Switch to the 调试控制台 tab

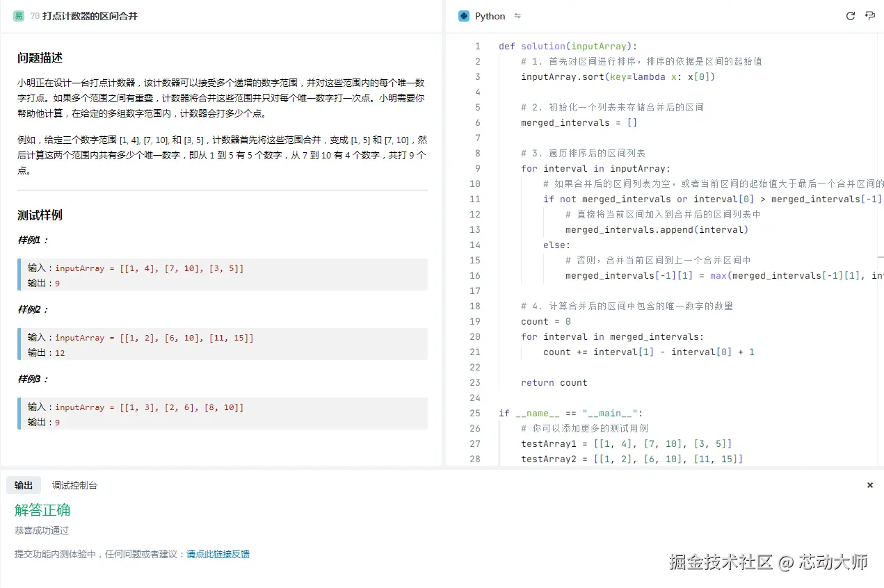pos(74,485)
